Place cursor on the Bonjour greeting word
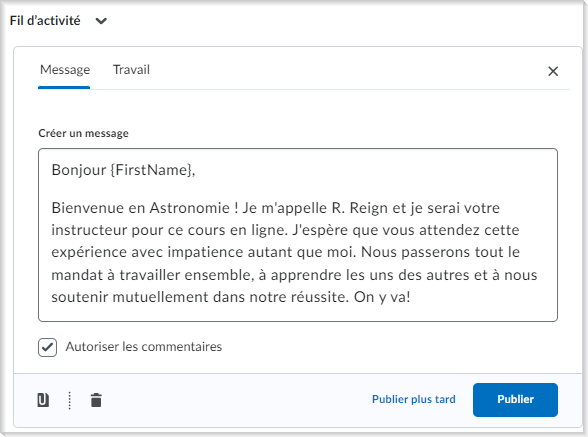Image resolution: width=588 pixels, height=437 pixels. 79,170
